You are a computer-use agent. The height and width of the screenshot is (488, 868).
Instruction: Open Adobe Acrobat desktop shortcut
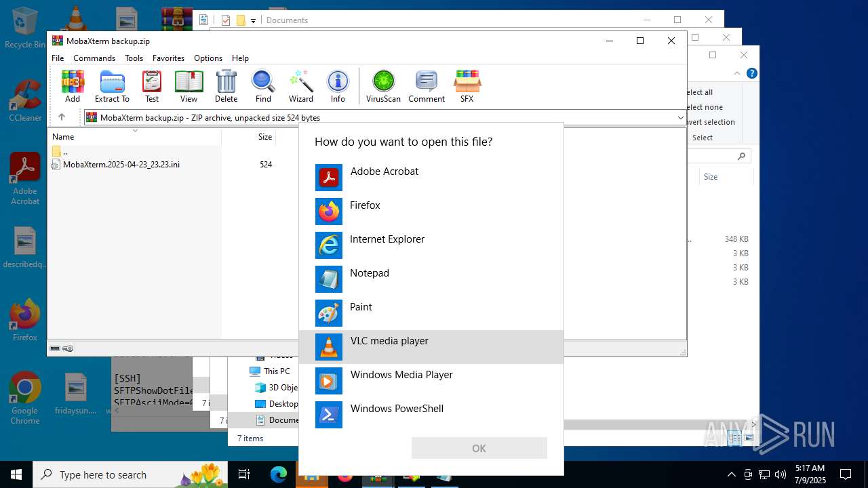pyautogui.click(x=25, y=179)
